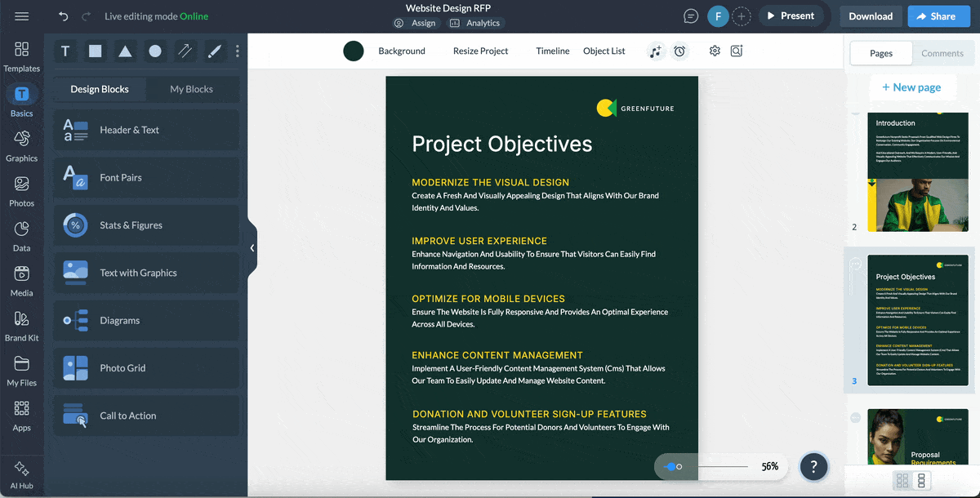Collapse the Design Blocks panel arrow
980x498 pixels.
[x=252, y=247]
